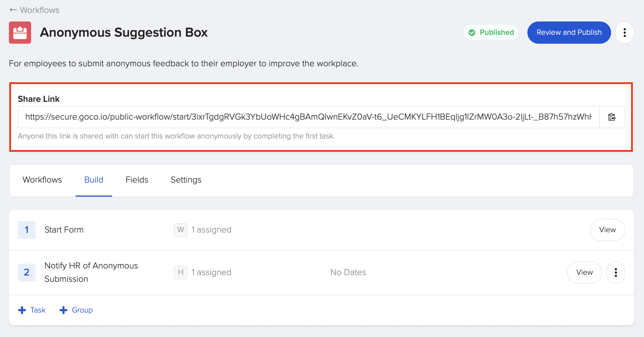Select step number 1 badge
The height and width of the screenshot is (337, 644).
27,230
